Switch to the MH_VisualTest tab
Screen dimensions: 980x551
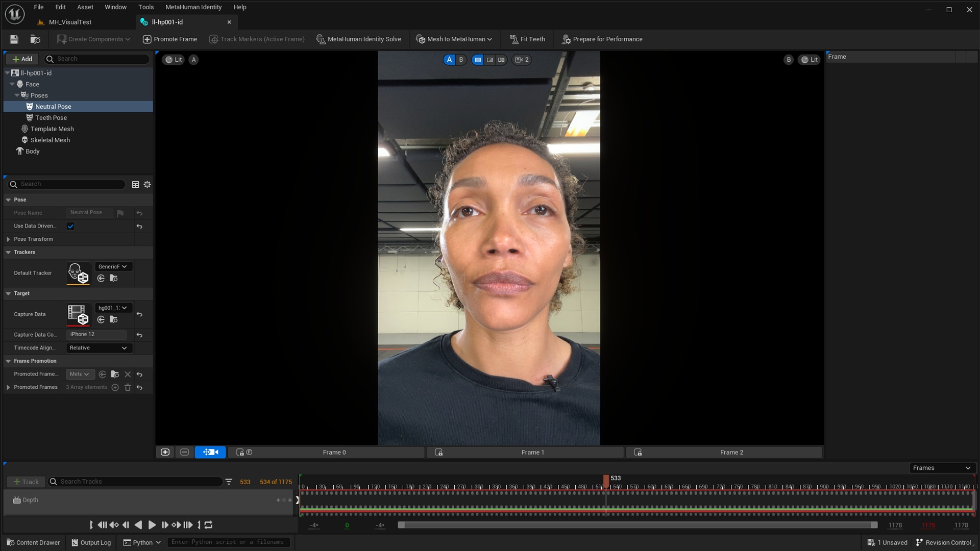pos(70,22)
